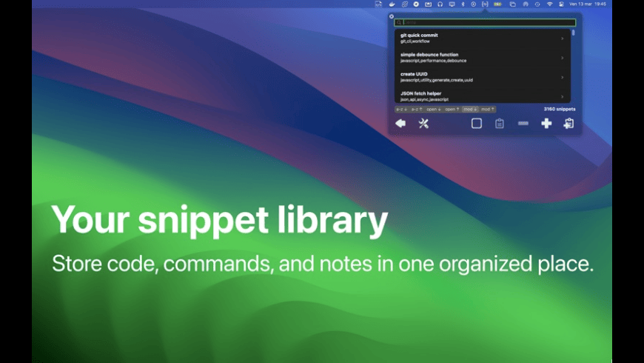The width and height of the screenshot is (644, 363).
Task: Click the '3160 snippets' count label
Action: [x=560, y=110]
